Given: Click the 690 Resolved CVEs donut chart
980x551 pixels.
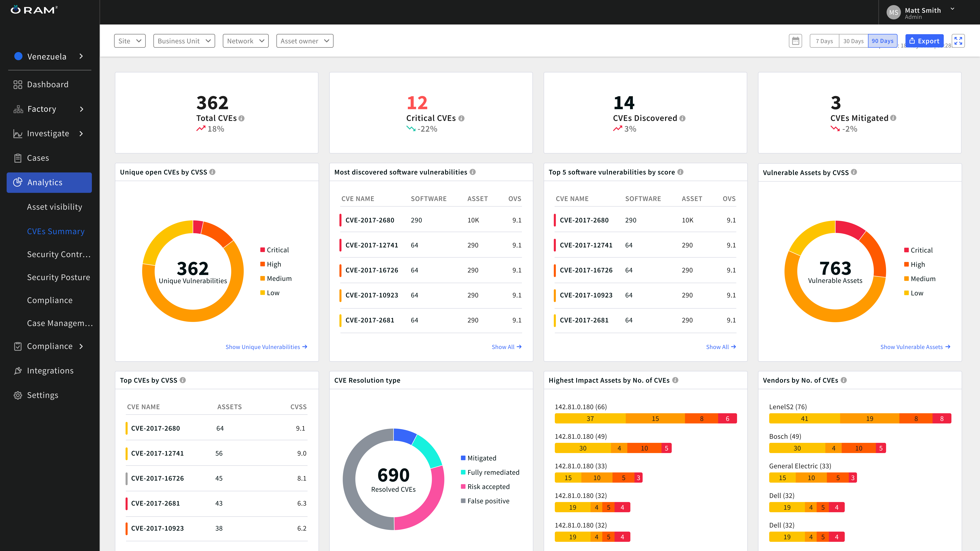Looking at the screenshot, I should click(x=393, y=479).
